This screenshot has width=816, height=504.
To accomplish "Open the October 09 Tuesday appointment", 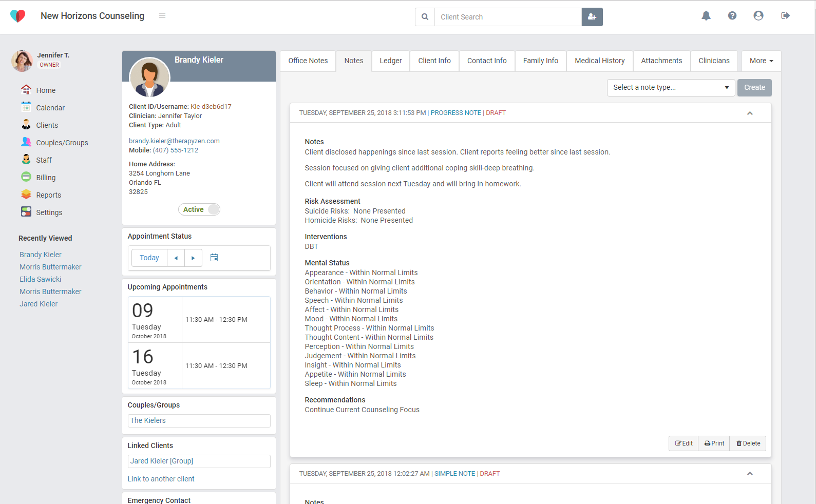I will point(199,320).
